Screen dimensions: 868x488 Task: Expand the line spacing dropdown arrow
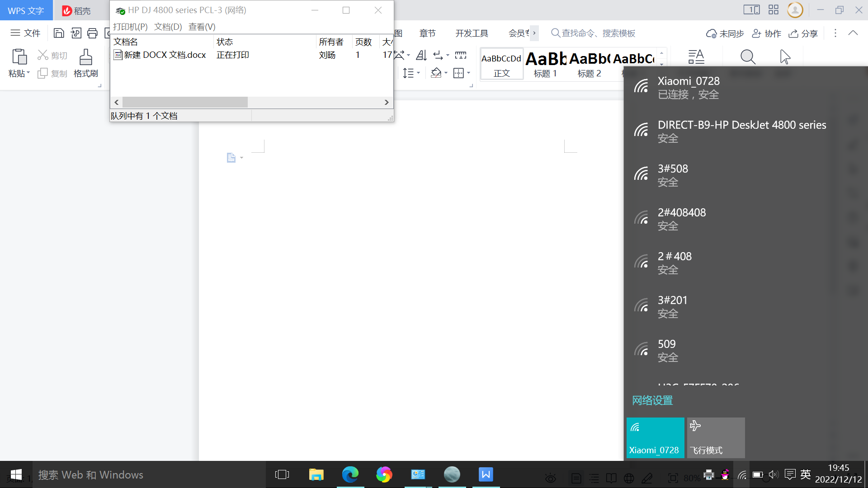click(419, 73)
